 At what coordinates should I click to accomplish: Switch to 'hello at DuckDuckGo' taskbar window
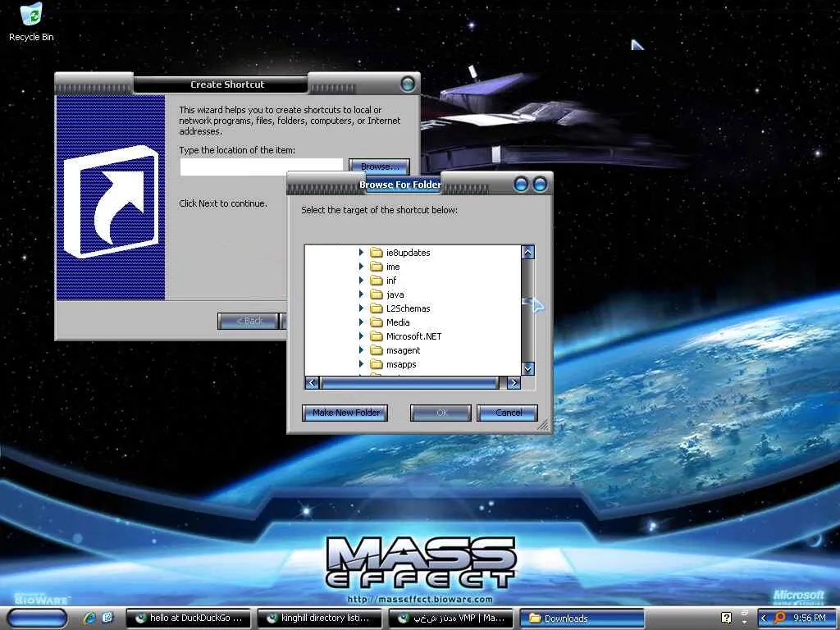click(x=188, y=619)
